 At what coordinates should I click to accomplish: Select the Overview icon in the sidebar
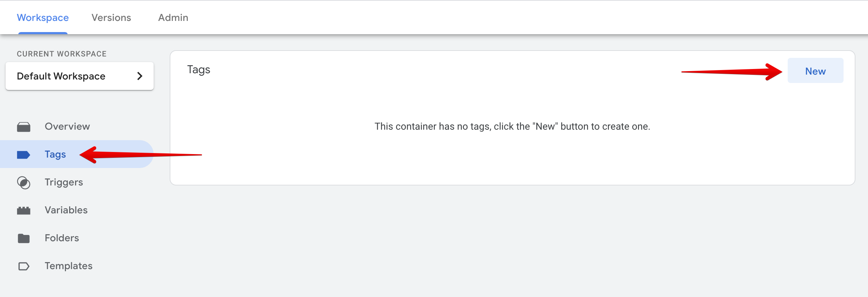24,126
